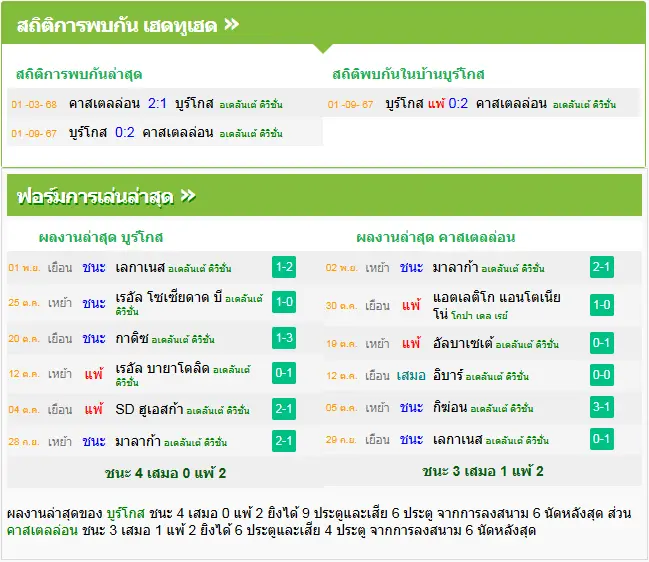Click the date 01-03-68 in latest meetings
The width and height of the screenshot is (649, 562).
pyautogui.click(x=34, y=104)
